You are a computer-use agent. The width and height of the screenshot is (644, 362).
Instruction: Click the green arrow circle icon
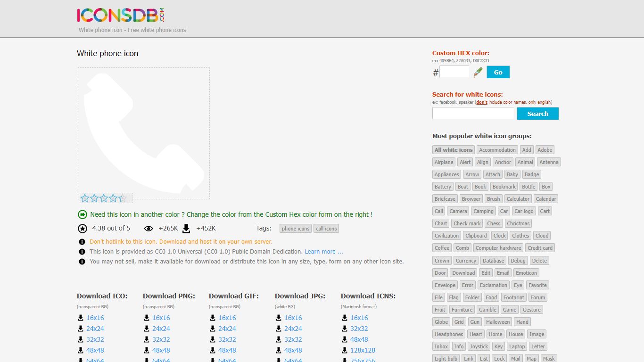point(83,214)
